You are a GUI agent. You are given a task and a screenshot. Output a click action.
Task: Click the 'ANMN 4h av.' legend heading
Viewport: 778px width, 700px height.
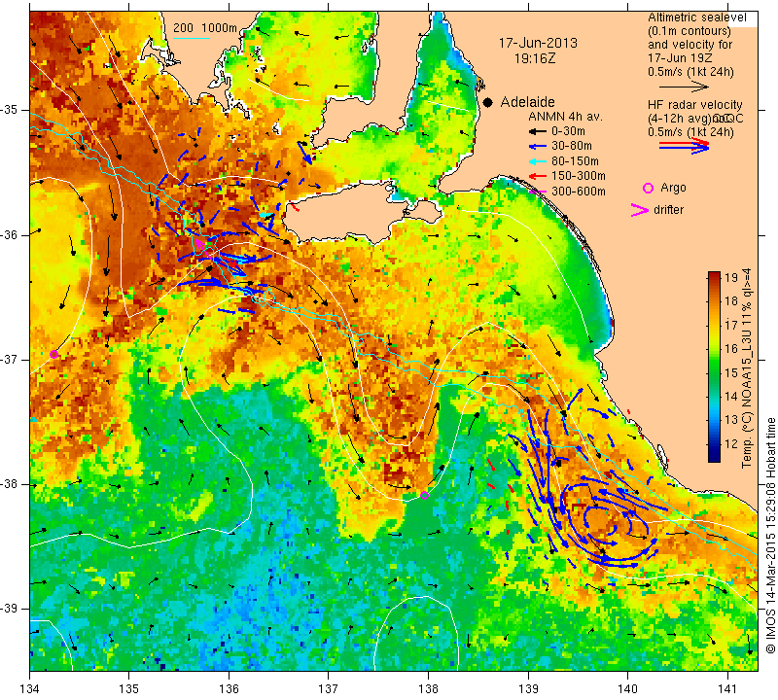tap(565, 117)
